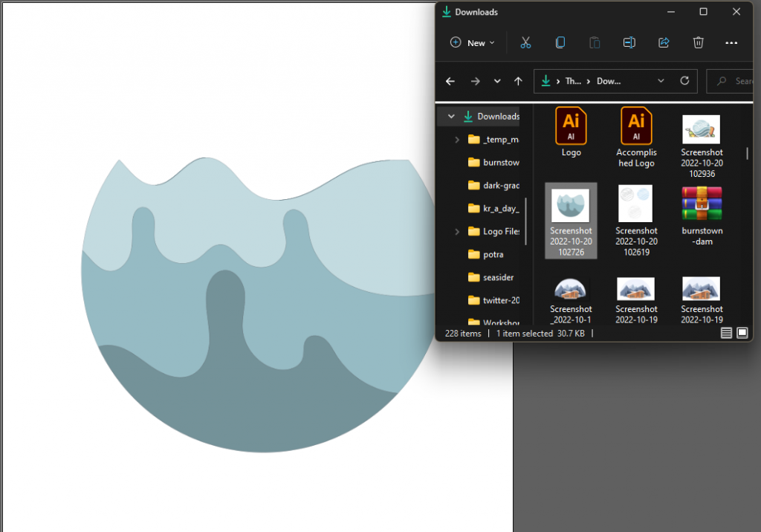Click the 'Dow...' breadcrumb in address bar

[609, 81]
